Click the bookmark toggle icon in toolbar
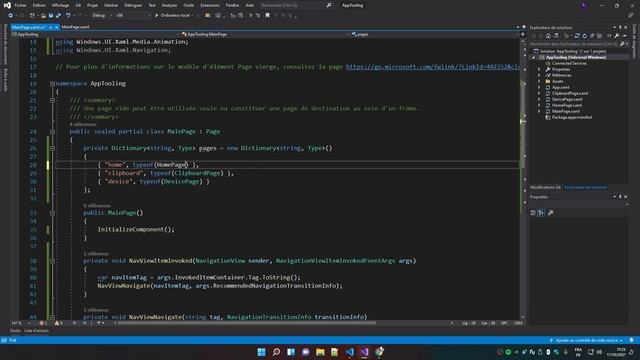This screenshot has height=360, width=640. pos(267,16)
